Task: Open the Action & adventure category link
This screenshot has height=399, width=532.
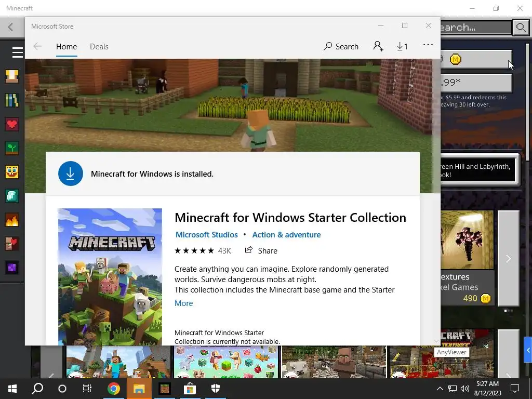Action: click(x=286, y=234)
